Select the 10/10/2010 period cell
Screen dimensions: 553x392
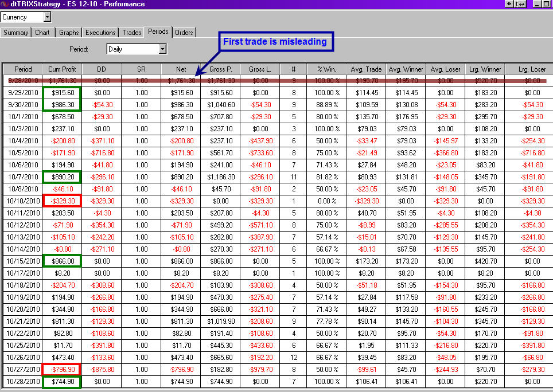(x=23, y=201)
